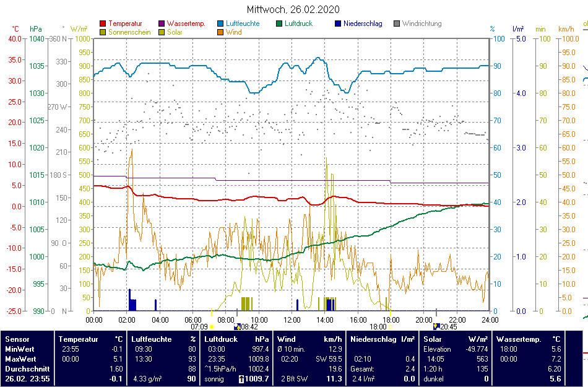
Task: Click the moonset icon beside 20:45
Action: (436, 326)
